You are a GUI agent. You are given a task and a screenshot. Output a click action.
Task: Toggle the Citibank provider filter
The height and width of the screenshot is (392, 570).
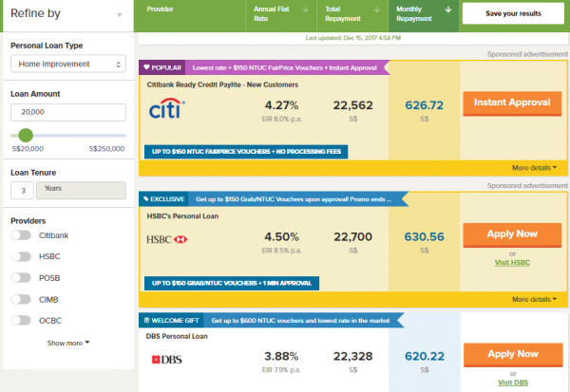tap(21, 235)
